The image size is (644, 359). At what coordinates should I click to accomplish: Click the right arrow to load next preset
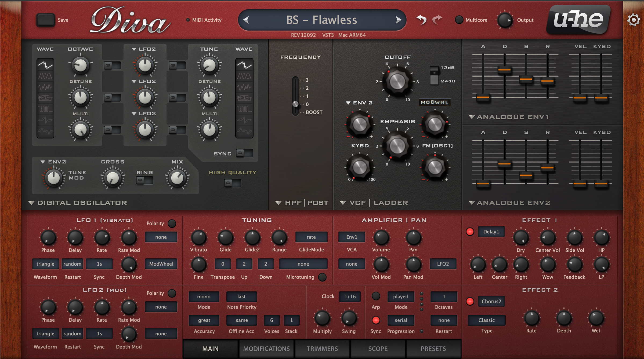[x=398, y=20]
